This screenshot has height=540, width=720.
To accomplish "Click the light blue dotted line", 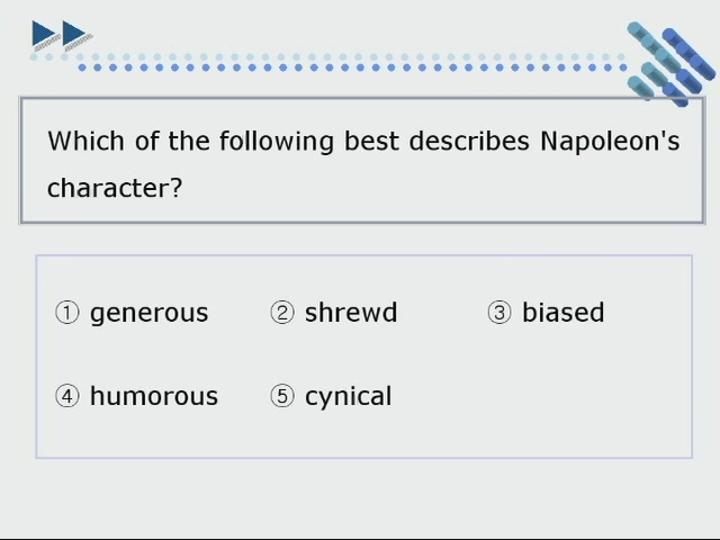I will click(x=328, y=57).
